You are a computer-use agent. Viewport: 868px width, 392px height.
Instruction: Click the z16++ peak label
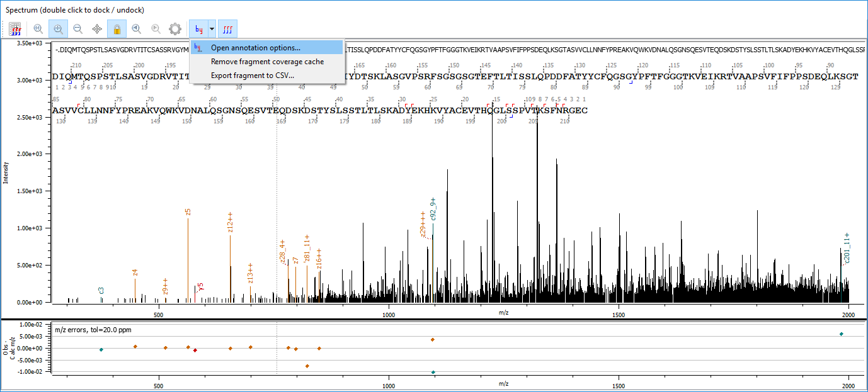tap(319, 259)
